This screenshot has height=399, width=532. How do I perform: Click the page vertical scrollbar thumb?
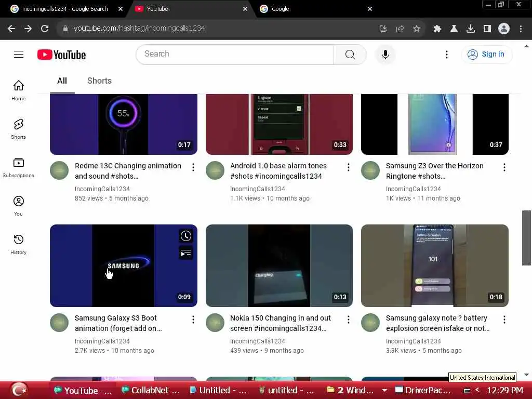pyautogui.click(x=526, y=237)
